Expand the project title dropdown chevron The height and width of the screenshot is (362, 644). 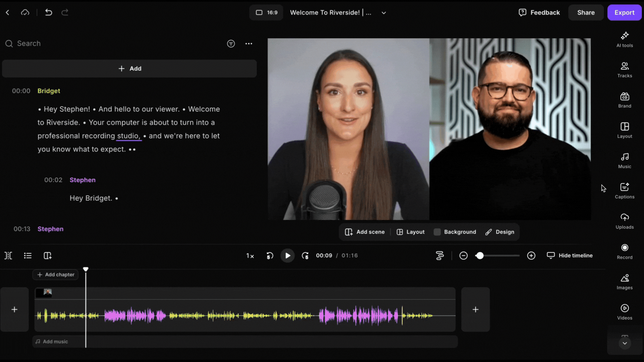[384, 13]
